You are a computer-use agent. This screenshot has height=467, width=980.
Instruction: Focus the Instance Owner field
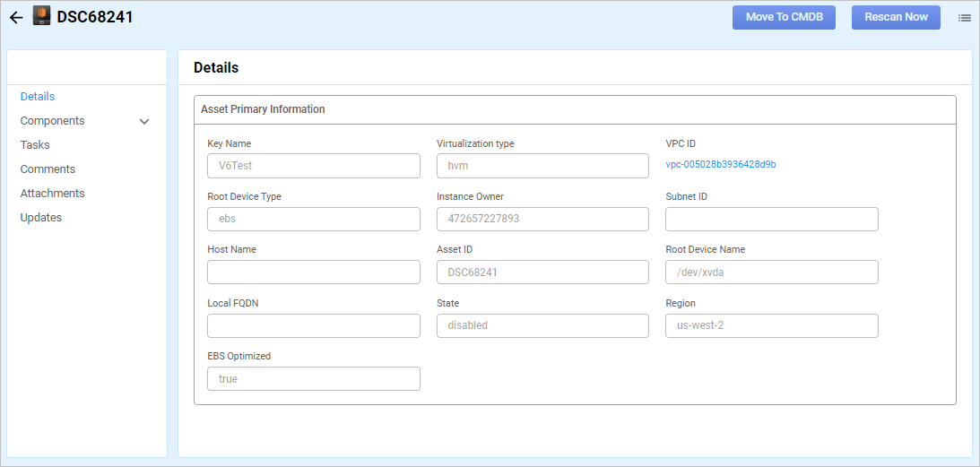pyautogui.click(x=542, y=220)
